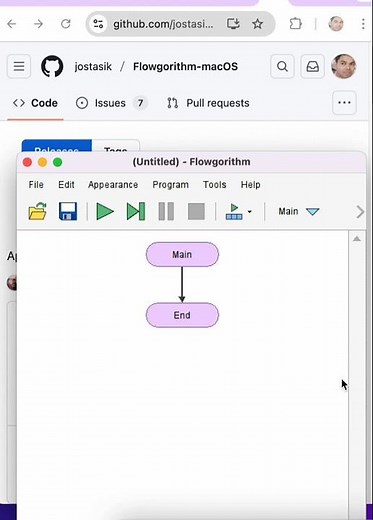Screen dimensions: 373x520
Task: Save the flowchart using the floppy disk icon
Action: [x=68, y=211]
